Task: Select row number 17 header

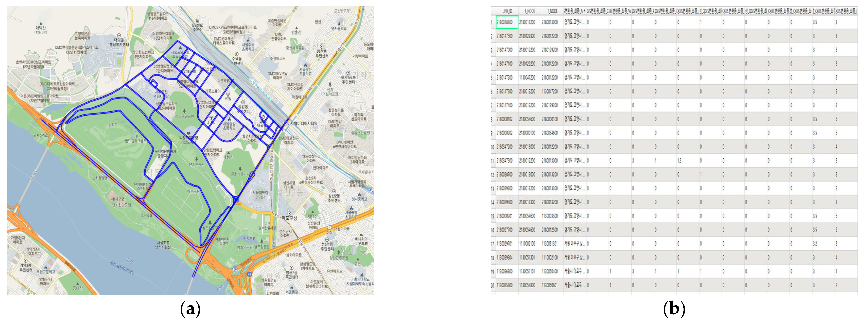Action: (492, 244)
